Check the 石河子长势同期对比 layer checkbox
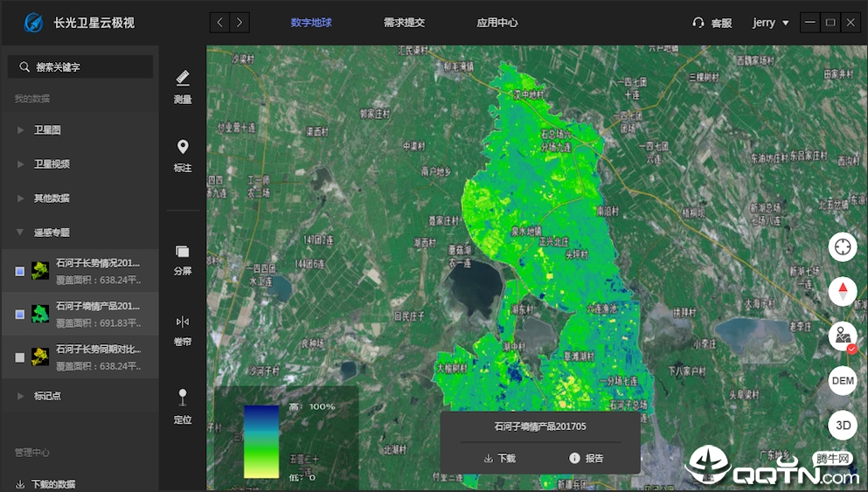The width and height of the screenshot is (868, 492). (x=20, y=357)
